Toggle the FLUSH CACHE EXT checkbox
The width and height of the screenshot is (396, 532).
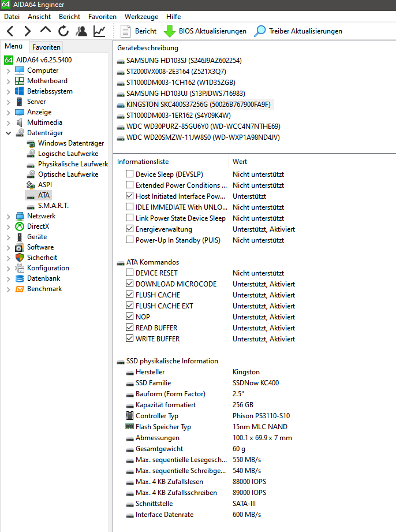coord(129,306)
